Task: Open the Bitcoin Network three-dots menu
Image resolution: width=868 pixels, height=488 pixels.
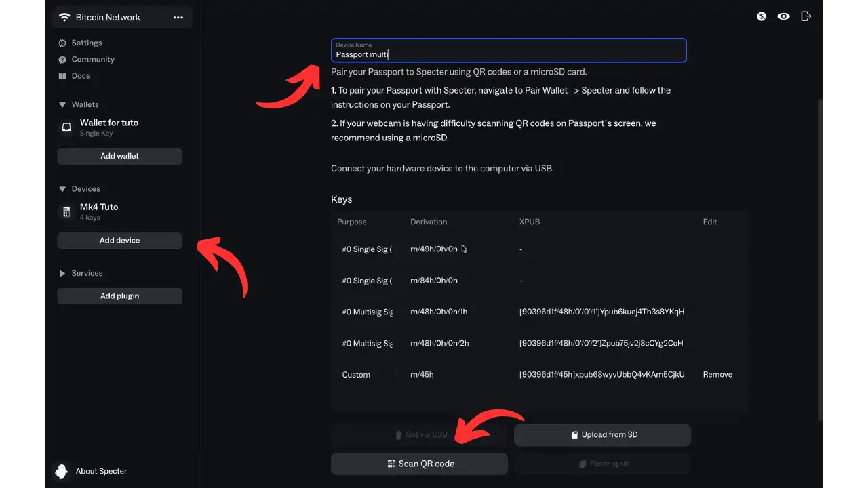Action: [178, 18]
